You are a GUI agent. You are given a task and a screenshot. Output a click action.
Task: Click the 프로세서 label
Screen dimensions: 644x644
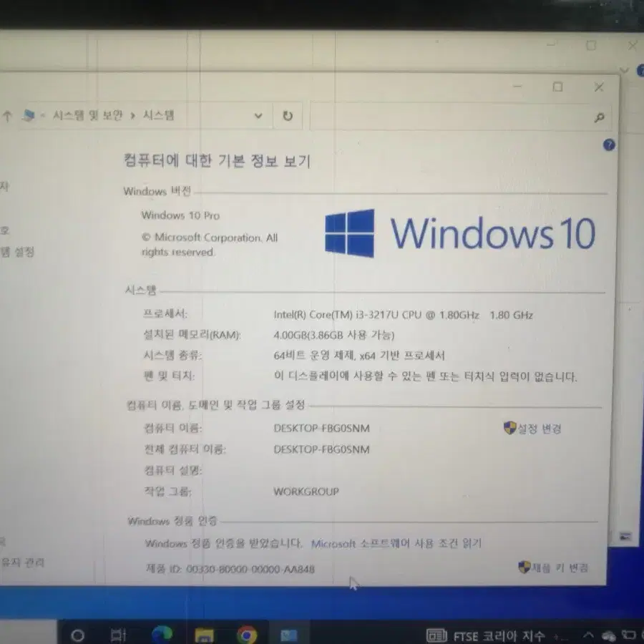click(x=165, y=314)
